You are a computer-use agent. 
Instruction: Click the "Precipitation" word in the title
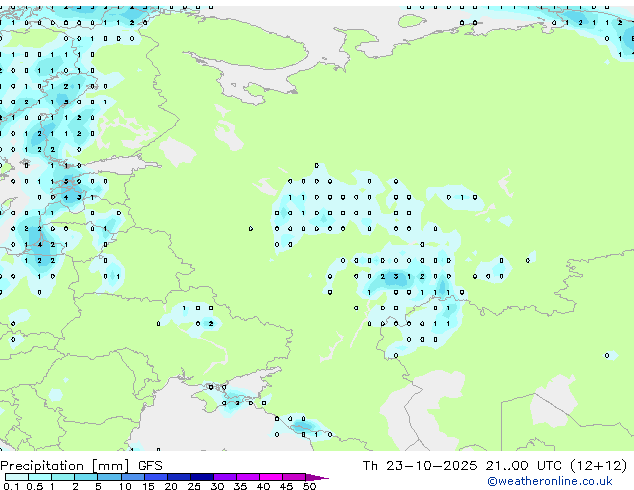tap(42, 466)
